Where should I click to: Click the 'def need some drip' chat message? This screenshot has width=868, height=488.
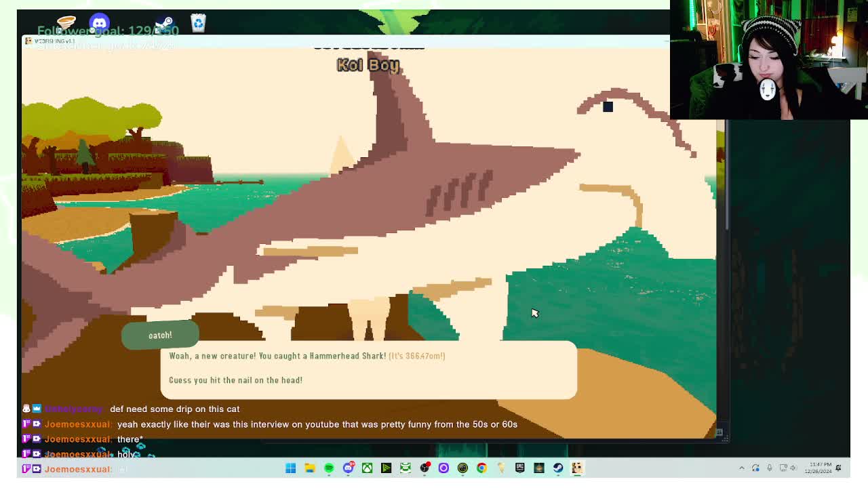click(x=175, y=409)
